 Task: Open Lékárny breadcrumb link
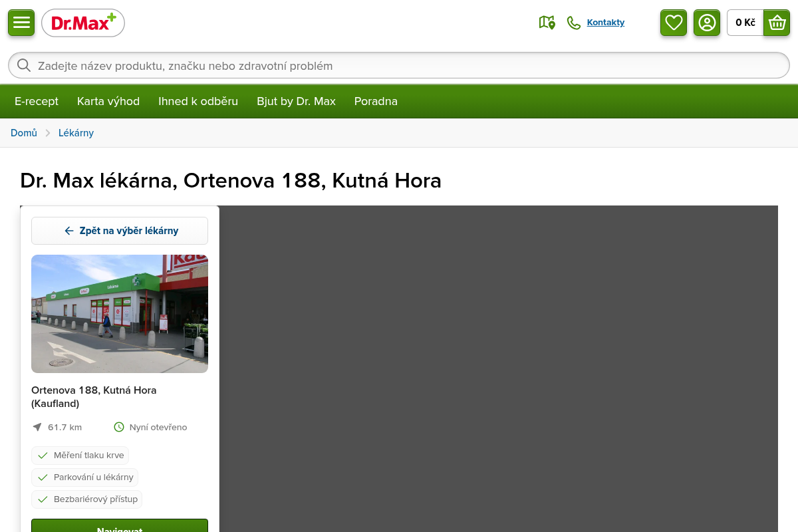pos(76,133)
